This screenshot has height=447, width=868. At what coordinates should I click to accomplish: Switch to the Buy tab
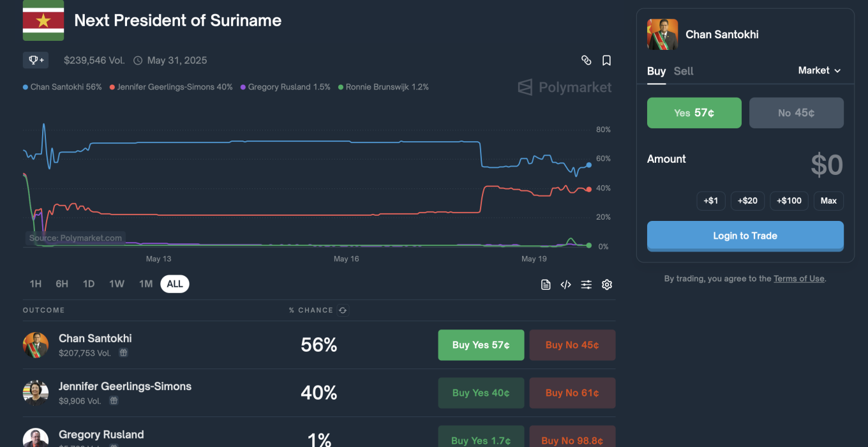pos(656,72)
